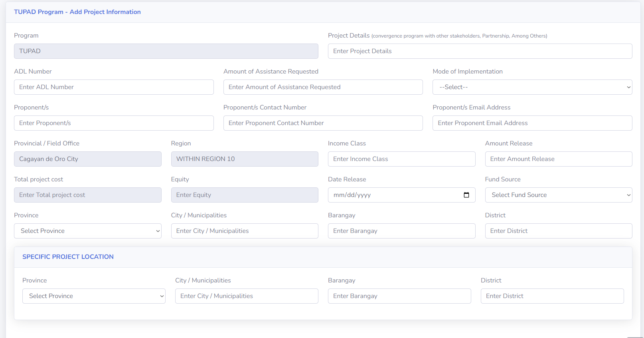The width and height of the screenshot is (644, 338).
Task: Click the mm/dd/yyyy Date Release field
Action: coord(402,195)
